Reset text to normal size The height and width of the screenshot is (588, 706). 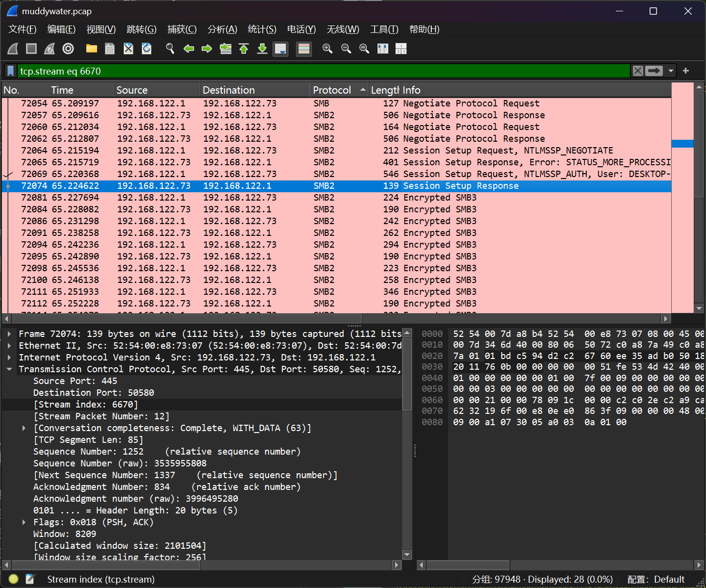click(x=364, y=49)
